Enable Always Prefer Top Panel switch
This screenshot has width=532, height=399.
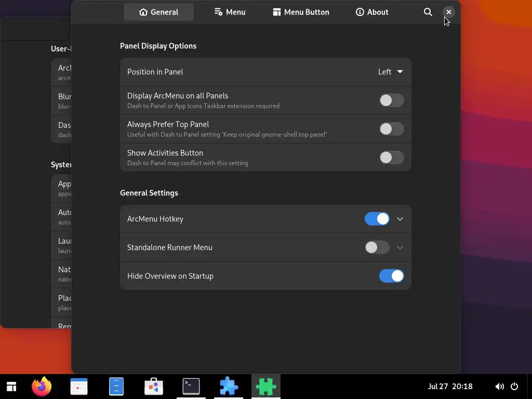click(x=392, y=129)
